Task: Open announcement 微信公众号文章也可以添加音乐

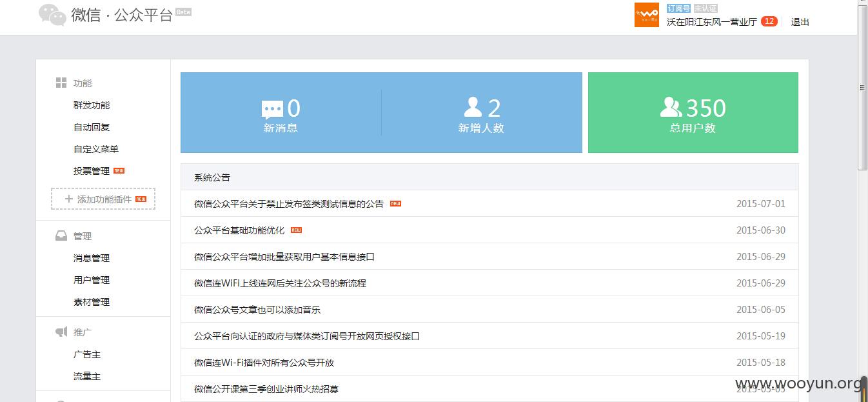Action: point(257,310)
